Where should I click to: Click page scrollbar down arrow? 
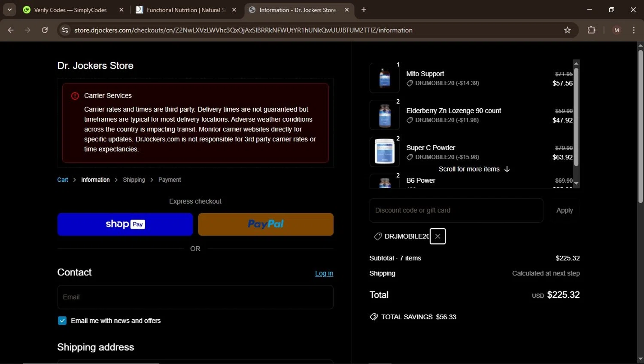(x=640, y=359)
